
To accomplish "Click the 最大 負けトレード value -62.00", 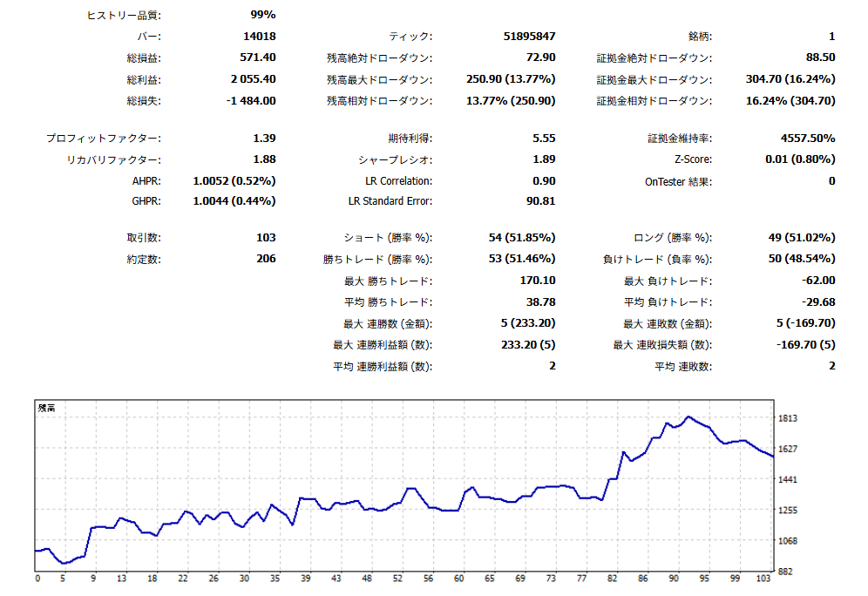I will 817,281.
